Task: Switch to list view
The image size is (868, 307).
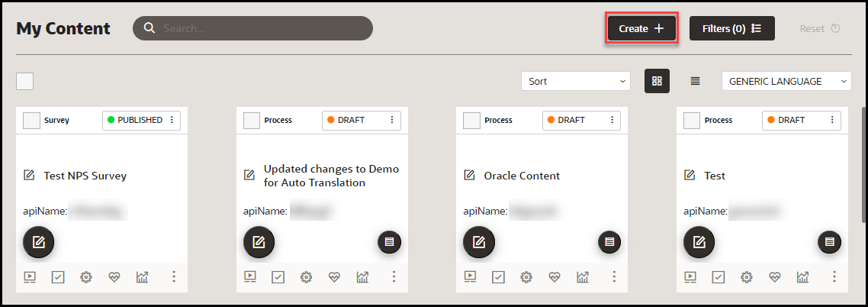Action: 696,81
